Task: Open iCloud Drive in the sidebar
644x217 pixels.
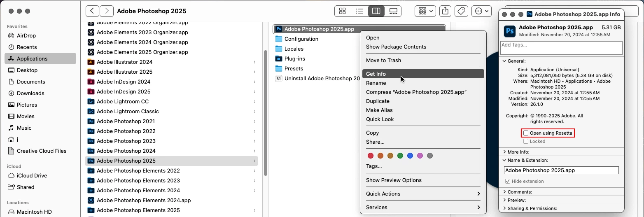Action: (x=40, y=175)
